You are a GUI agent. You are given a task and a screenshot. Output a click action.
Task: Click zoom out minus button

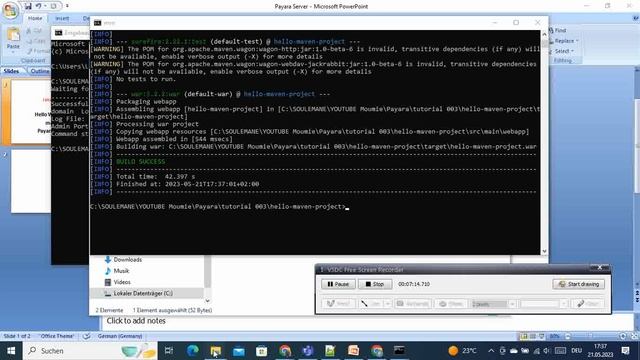568,336
